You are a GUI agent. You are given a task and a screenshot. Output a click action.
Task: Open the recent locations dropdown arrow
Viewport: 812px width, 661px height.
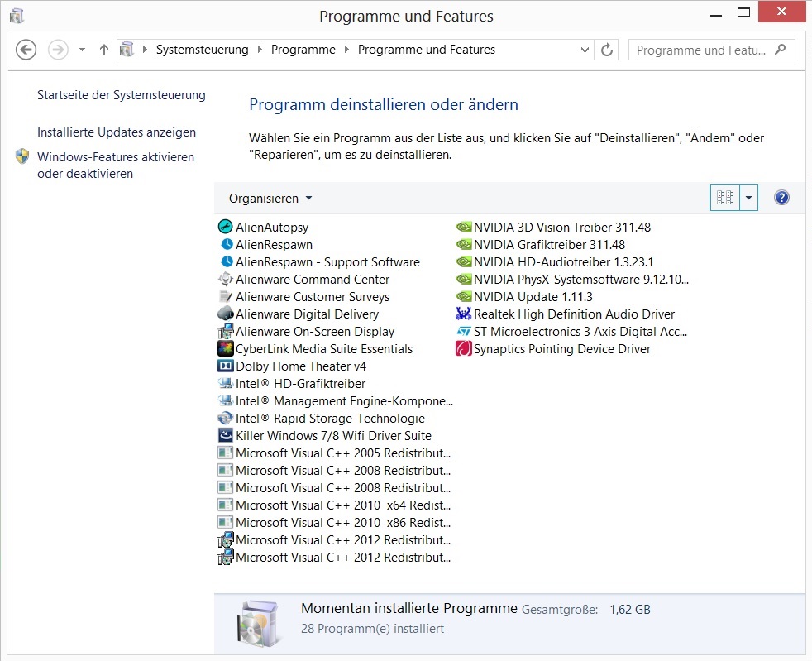point(82,50)
